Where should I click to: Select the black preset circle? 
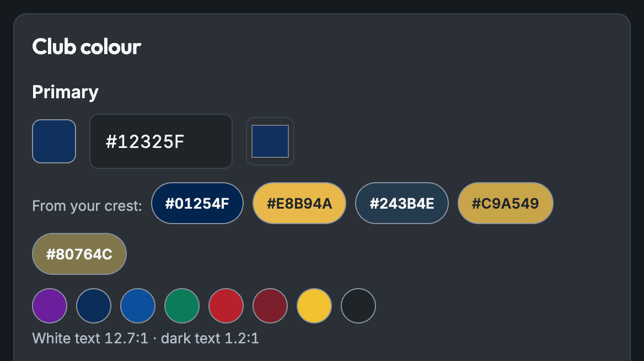click(x=358, y=305)
